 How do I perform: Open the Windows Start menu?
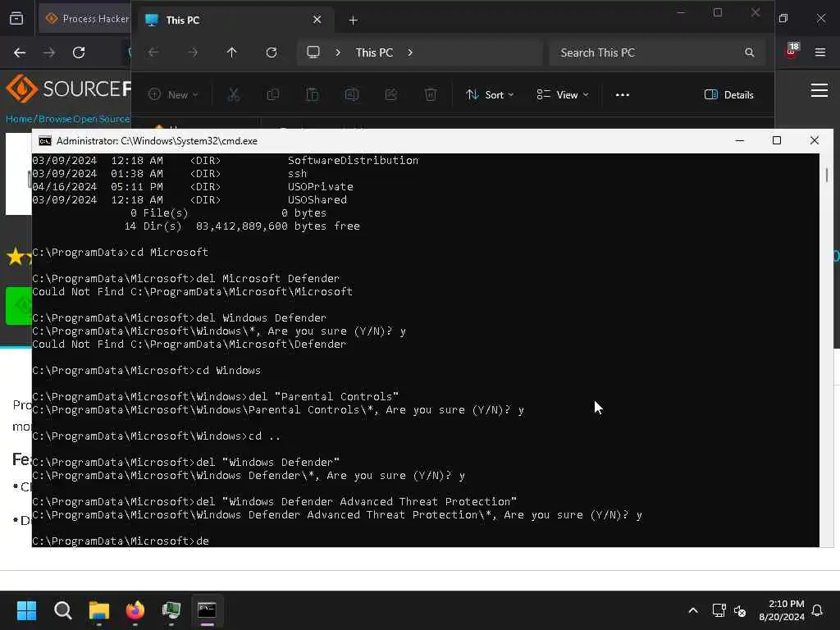tap(26, 610)
